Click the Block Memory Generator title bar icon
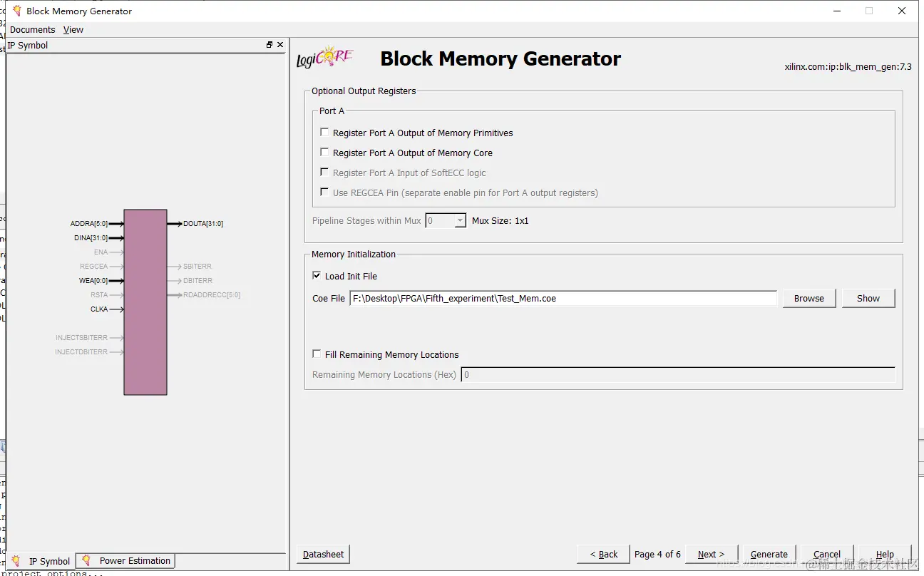Screen dimensions: 924x576 [16, 11]
